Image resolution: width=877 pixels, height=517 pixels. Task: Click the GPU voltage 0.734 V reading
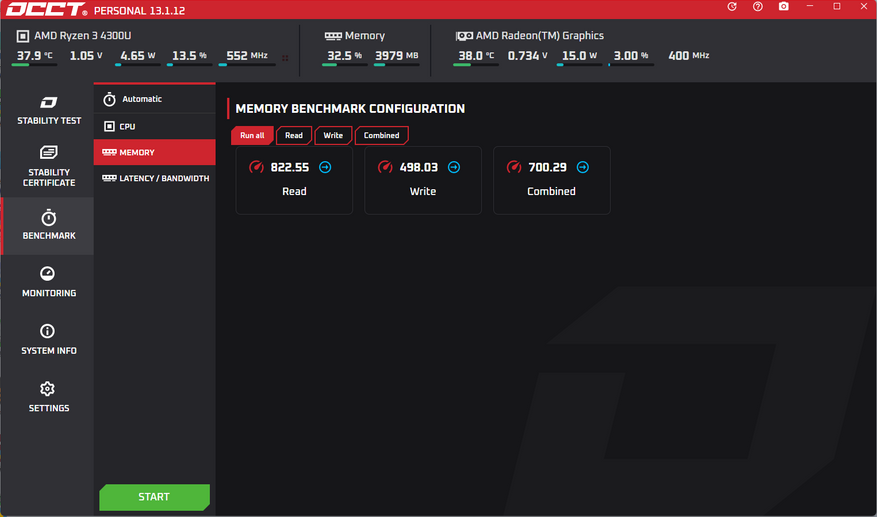(x=527, y=55)
